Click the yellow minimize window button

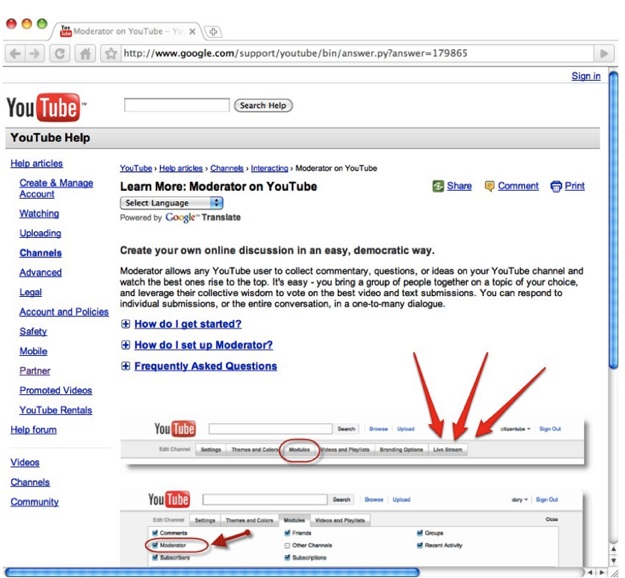pyautogui.click(x=27, y=24)
